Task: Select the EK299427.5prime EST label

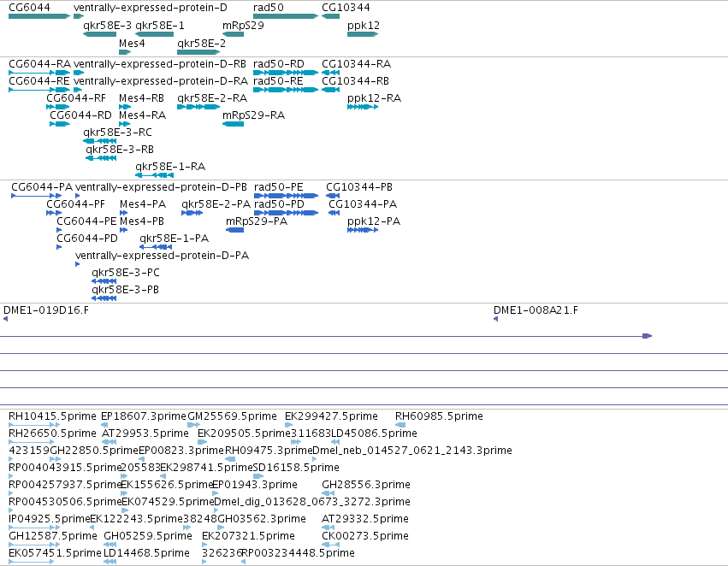Action: click(331, 416)
